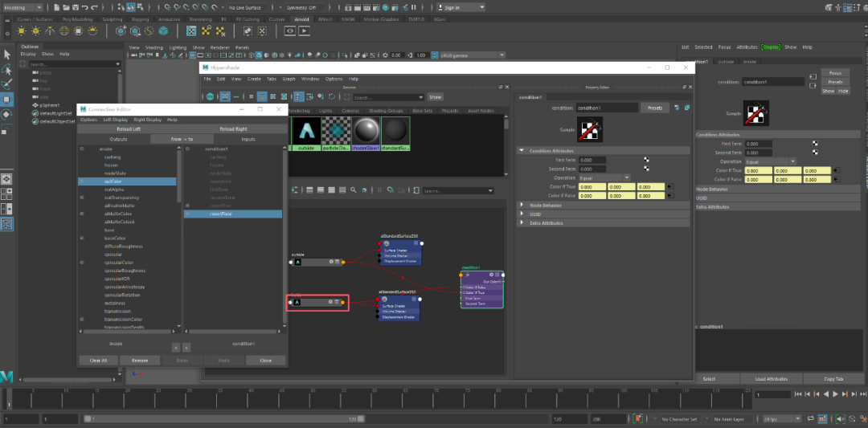Click checker map button beside Second Term in Property Editor
This screenshot has width=868, height=428.
(x=646, y=169)
